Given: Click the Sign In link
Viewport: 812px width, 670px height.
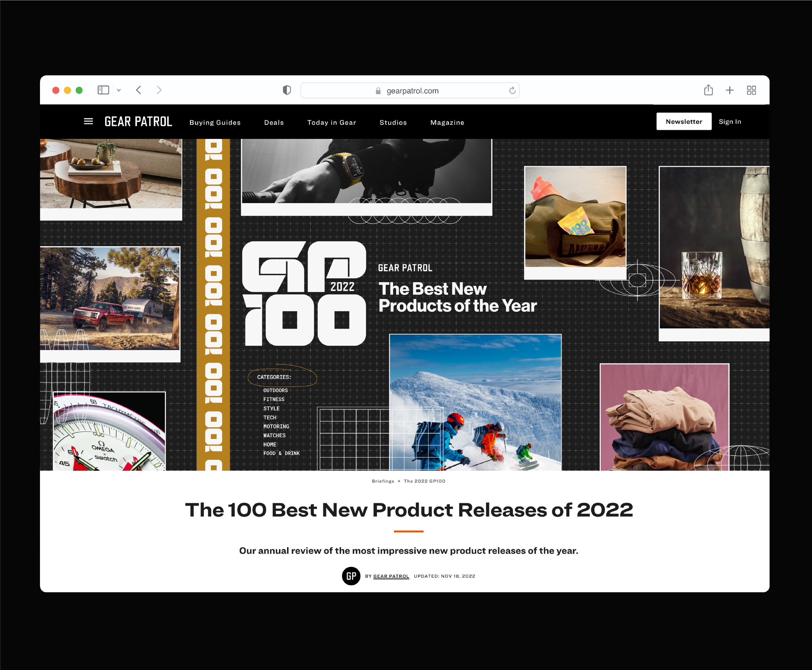Looking at the screenshot, I should pyautogui.click(x=730, y=122).
